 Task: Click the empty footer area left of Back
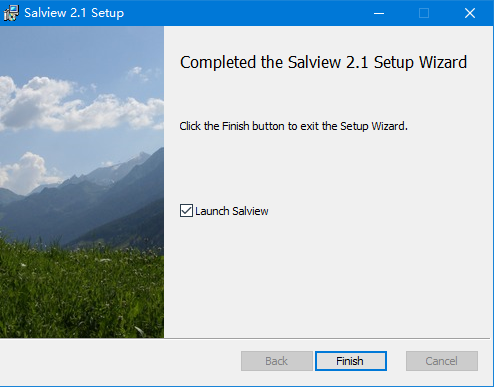click(120, 361)
